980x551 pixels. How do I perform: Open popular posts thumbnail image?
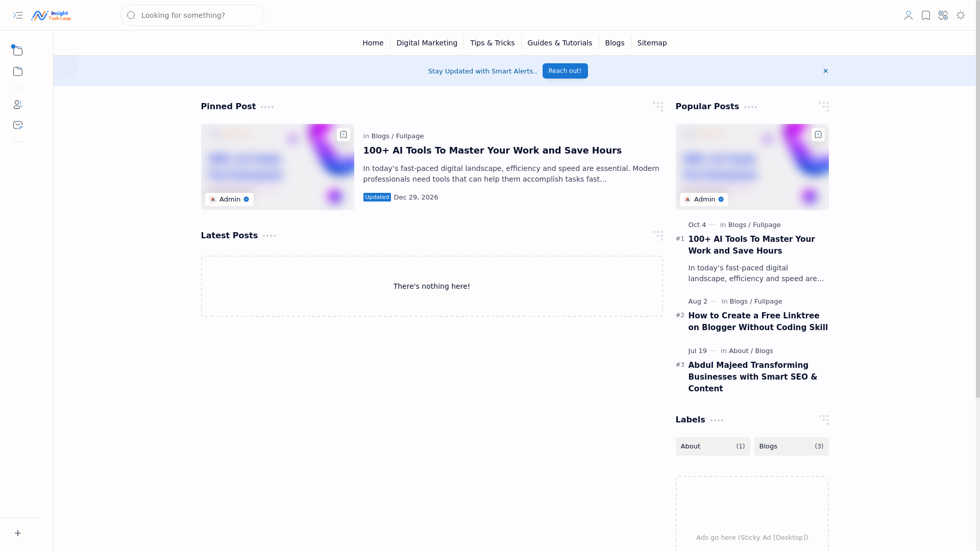click(x=752, y=167)
